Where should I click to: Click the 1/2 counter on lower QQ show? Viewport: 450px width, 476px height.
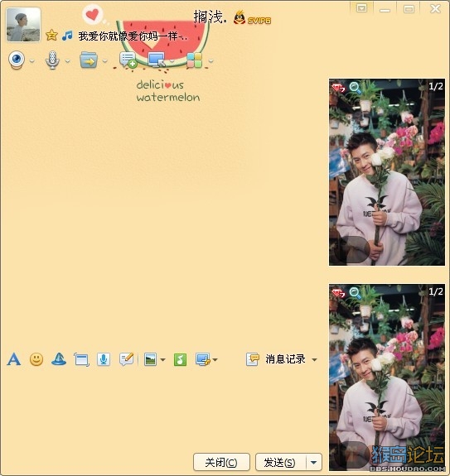pos(435,291)
